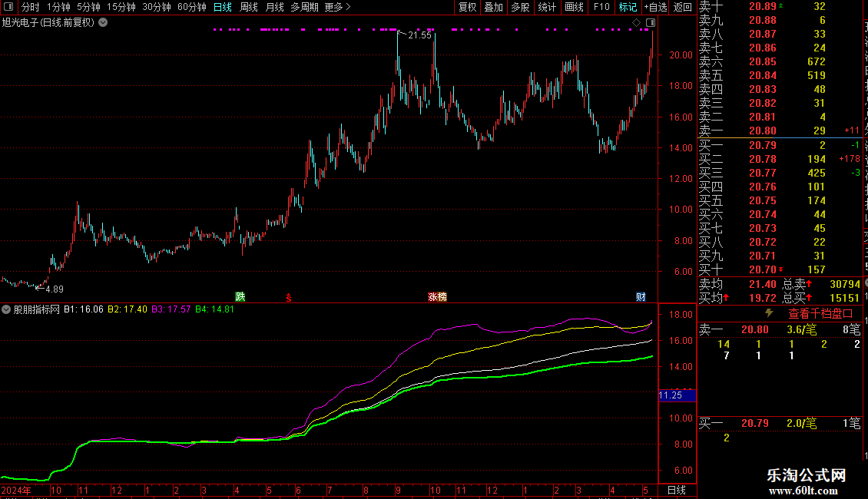Viewport: 868px width, 499px height.
Task: Switch to 月线 monthly chart
Action: pos(274,7)
